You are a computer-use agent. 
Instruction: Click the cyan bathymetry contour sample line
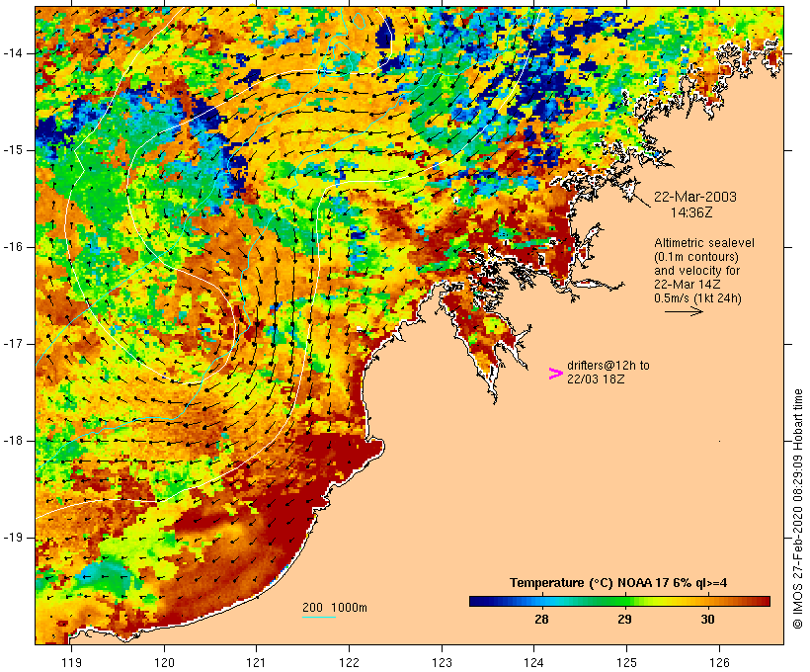click(x=319, y=617)
